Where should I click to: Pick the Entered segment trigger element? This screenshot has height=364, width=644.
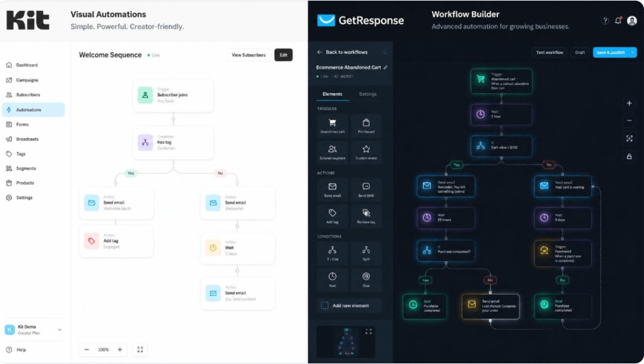coord(332,152)
